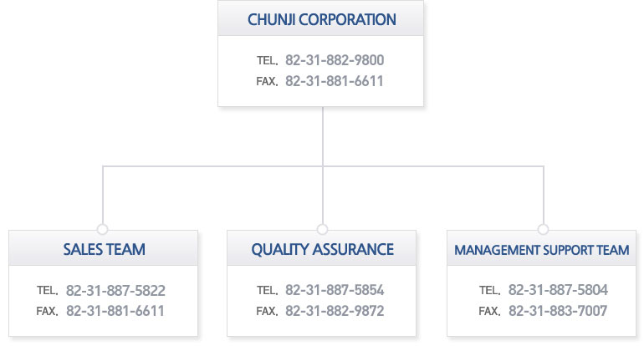The image size is (644, 346).
Task: Select the Sales Team fax number
Action: [115, 311]
